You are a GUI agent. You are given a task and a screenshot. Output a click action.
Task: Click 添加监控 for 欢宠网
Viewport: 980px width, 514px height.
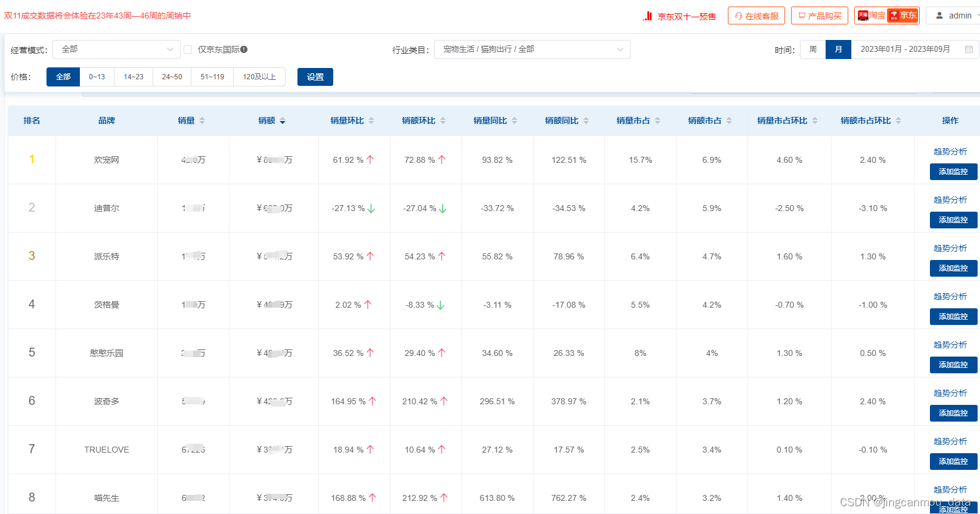[x=953, y=172]
